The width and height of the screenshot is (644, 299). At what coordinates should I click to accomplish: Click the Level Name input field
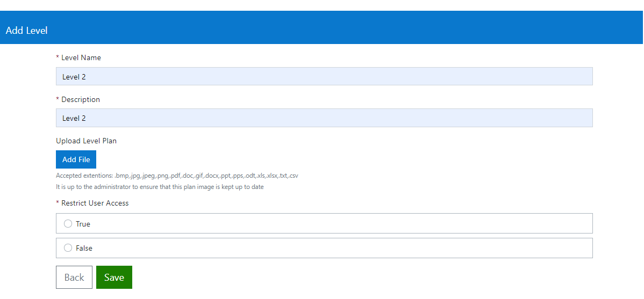pos(324,77)
